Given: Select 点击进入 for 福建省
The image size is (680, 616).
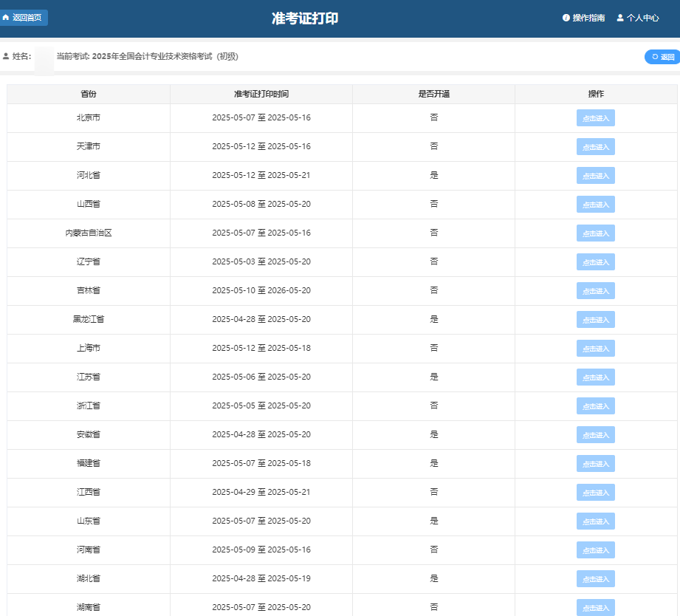Looking at the screenshot, I should coord(595,464).
